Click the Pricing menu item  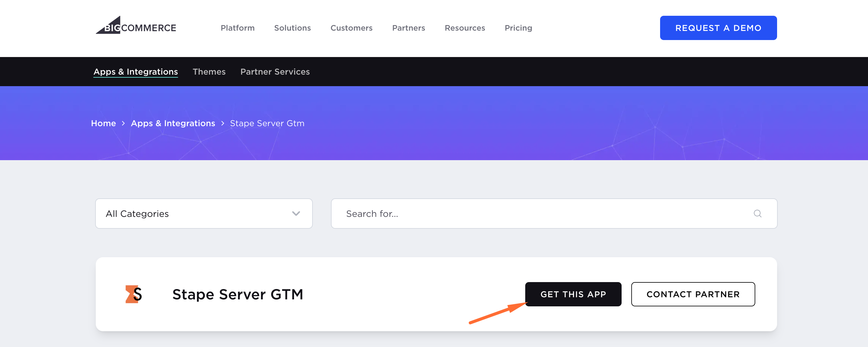tap(518, 28)
